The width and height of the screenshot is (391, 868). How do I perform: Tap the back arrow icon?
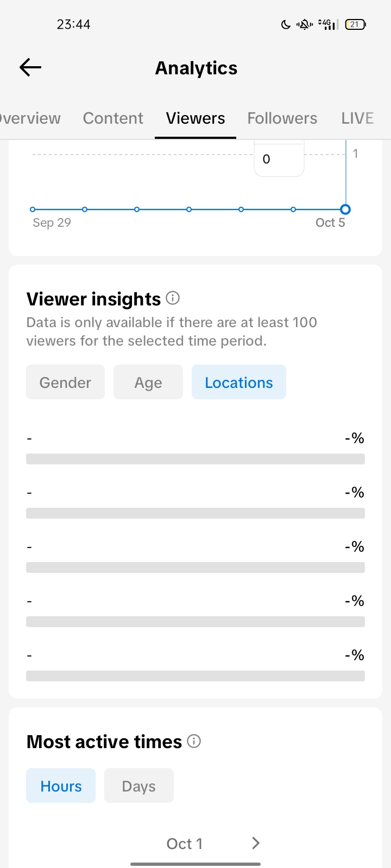[x=30, y=67]
